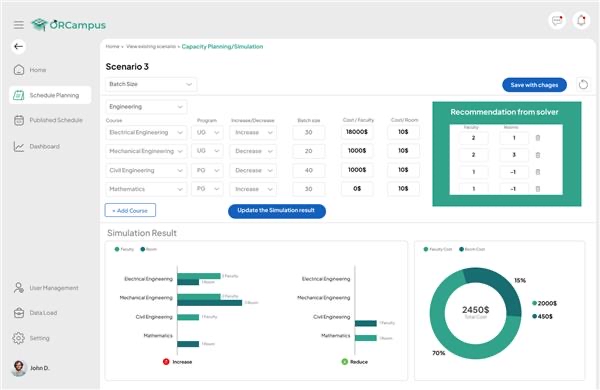
Task: Open the Engineering department dropdown
Action: 146,107
